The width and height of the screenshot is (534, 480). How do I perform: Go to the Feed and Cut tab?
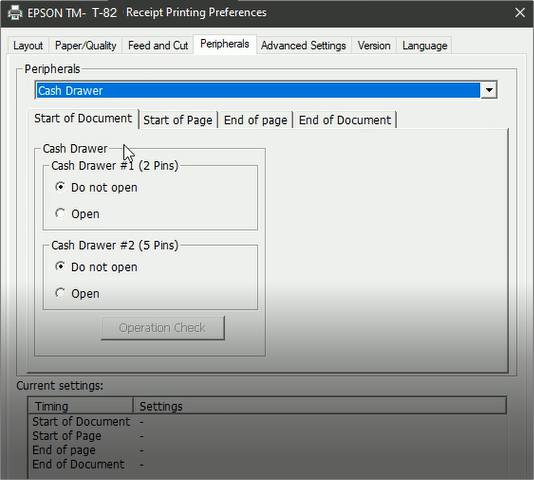[x=158, y=45]
